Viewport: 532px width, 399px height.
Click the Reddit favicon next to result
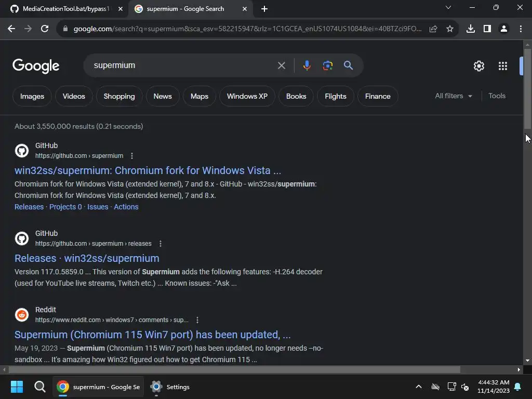click(x=22, y=315)
